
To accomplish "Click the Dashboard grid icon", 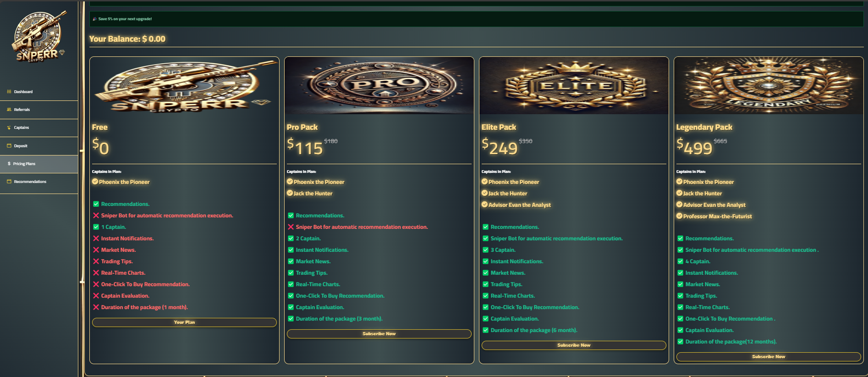I will point(9,92).
